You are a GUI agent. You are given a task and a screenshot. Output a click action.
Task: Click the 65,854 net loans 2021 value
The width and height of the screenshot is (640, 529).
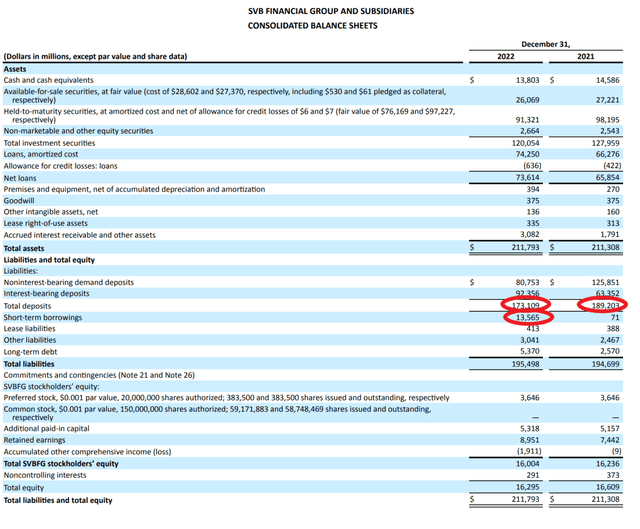607,178
